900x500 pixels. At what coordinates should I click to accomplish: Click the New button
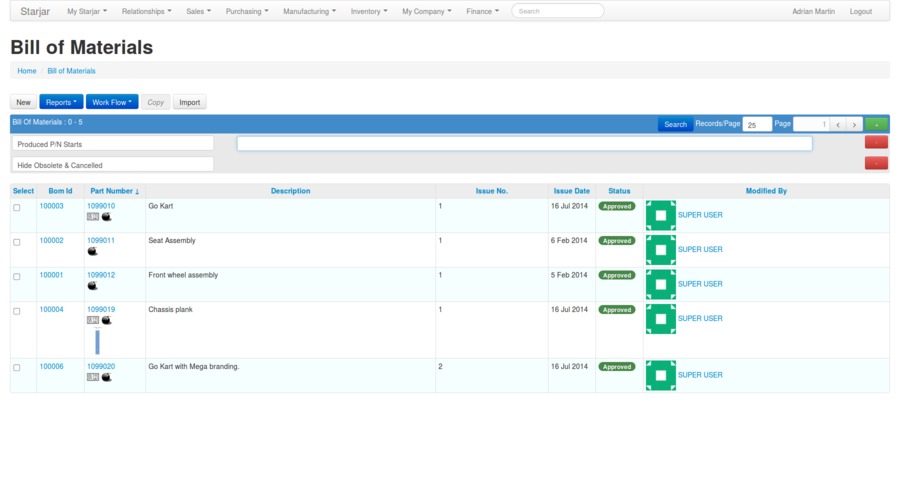coord(23,102)
